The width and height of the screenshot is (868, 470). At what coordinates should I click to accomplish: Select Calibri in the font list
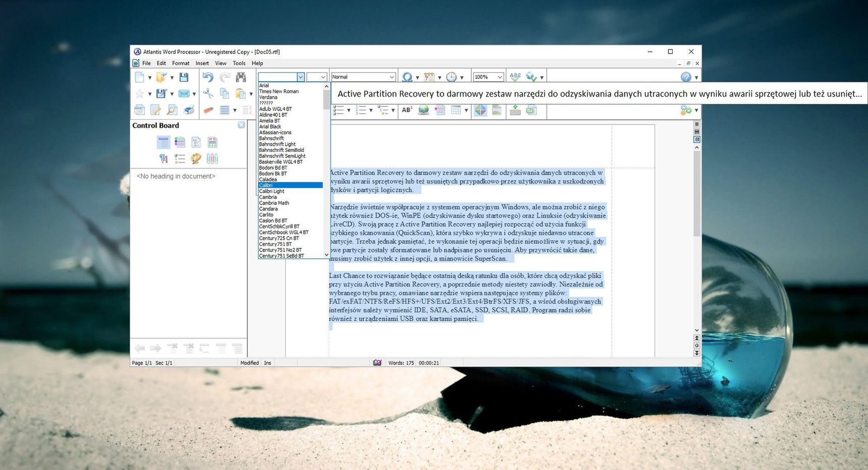click(291, 185)
